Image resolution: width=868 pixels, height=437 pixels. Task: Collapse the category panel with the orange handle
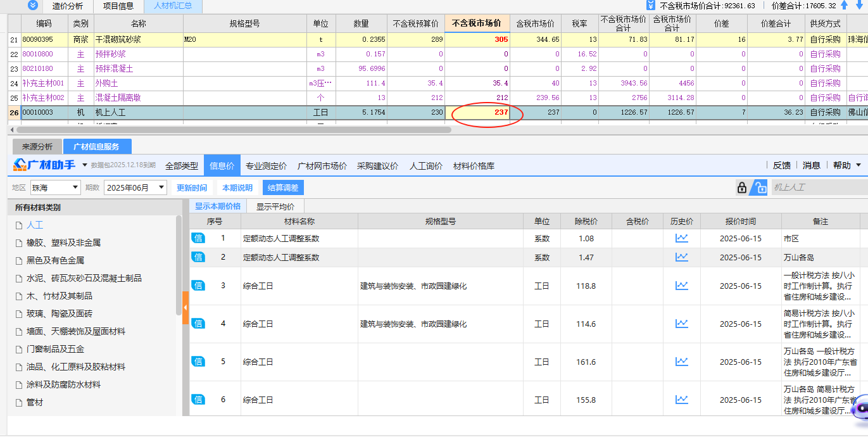tap(186, 308)
